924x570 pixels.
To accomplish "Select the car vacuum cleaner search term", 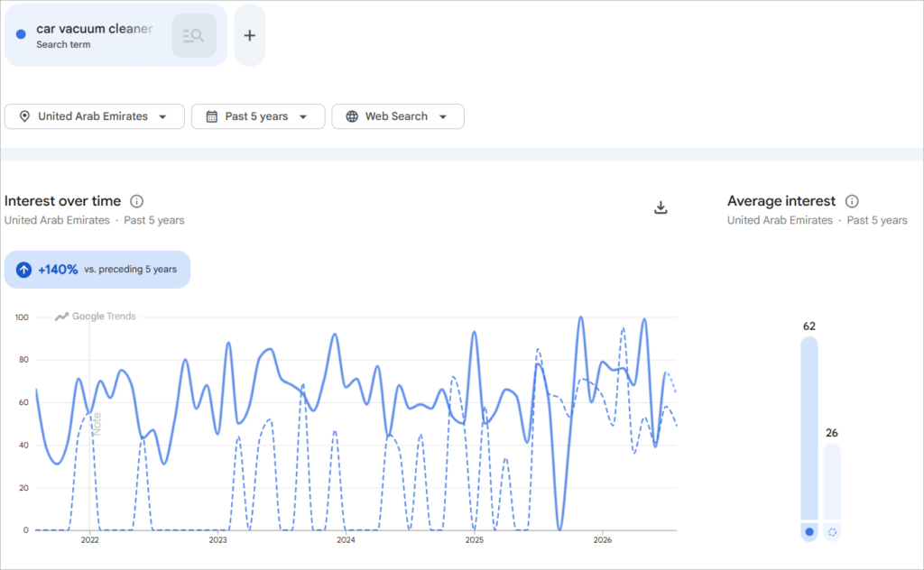I will click(x=94, y=35).
